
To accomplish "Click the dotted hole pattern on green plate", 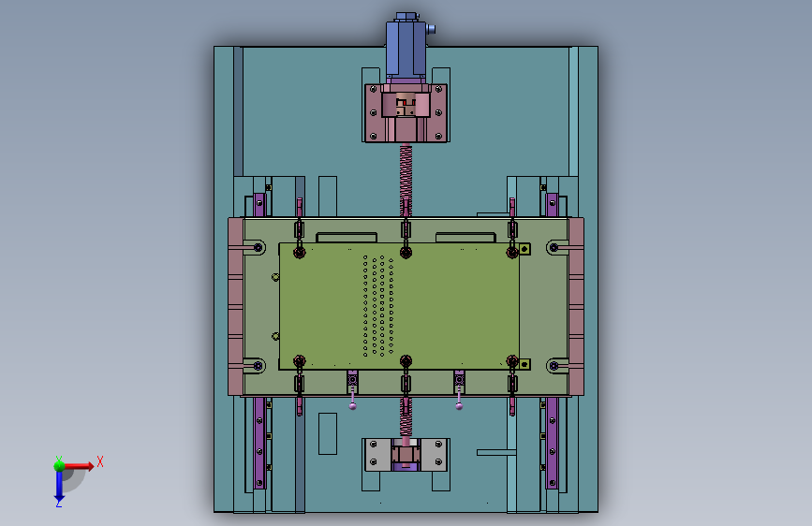I will coord(378,305).
